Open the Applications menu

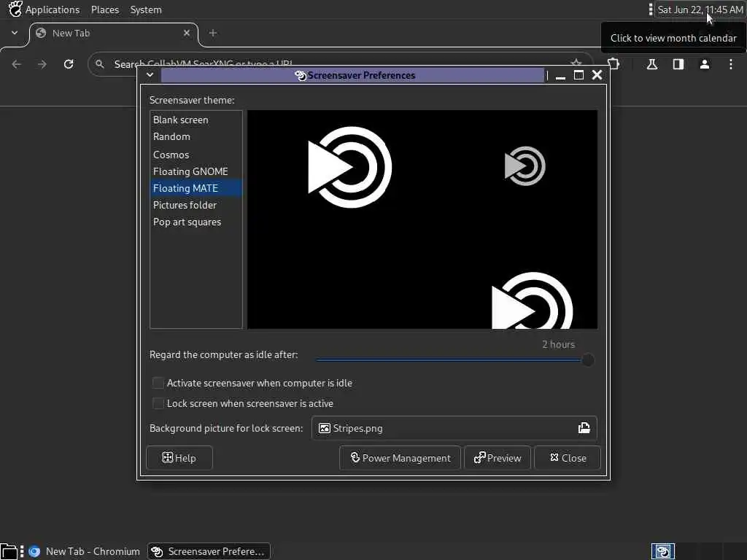53,9
